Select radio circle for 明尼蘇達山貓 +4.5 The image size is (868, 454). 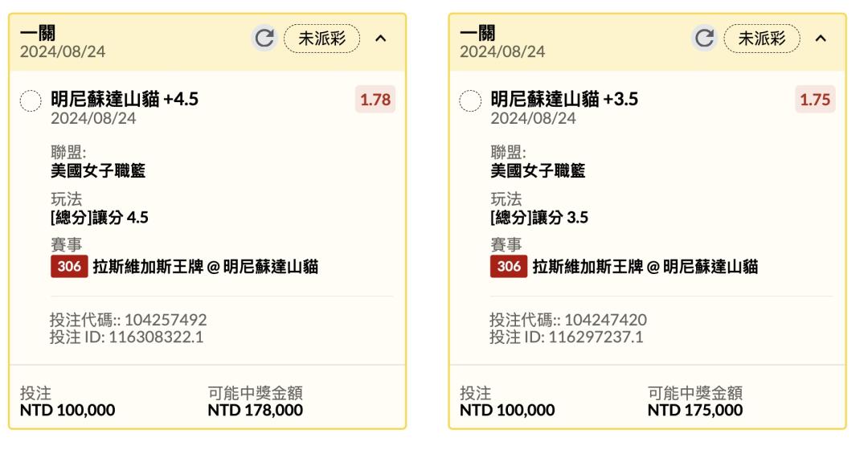31,100
